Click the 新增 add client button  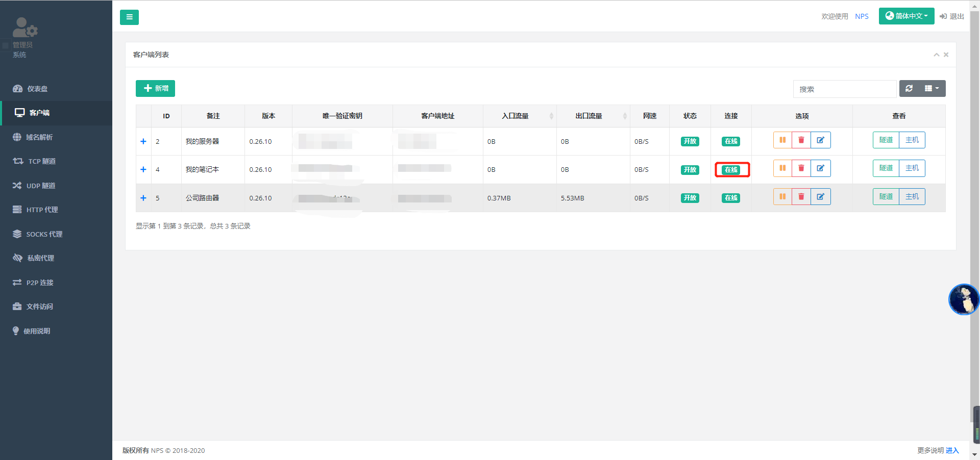point(155,89)
